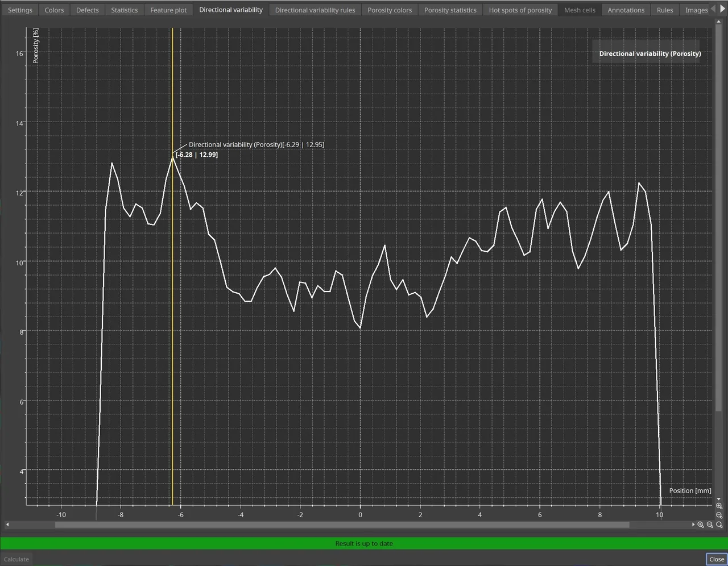The width and height of the screenshot is (728, 566).
Task: Switch to the Rules tab
Action: click(665, 10)
